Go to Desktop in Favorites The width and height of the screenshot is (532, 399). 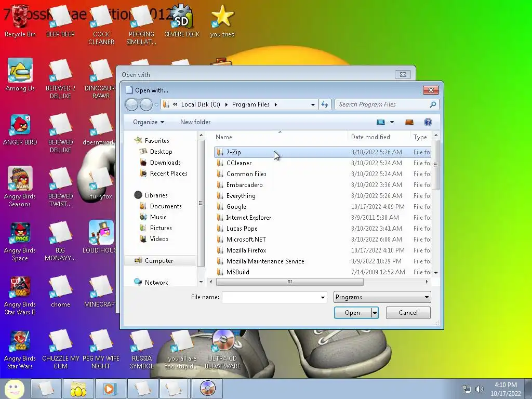point(161,152)
